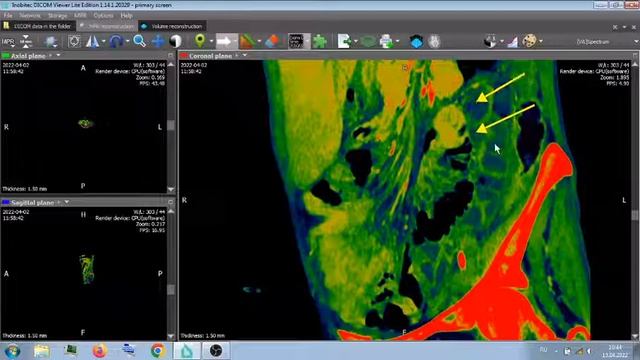Open the rotation arc tool dropdown arrow
The width and height of the screenshot is (640, 360).
coord(127,41)
